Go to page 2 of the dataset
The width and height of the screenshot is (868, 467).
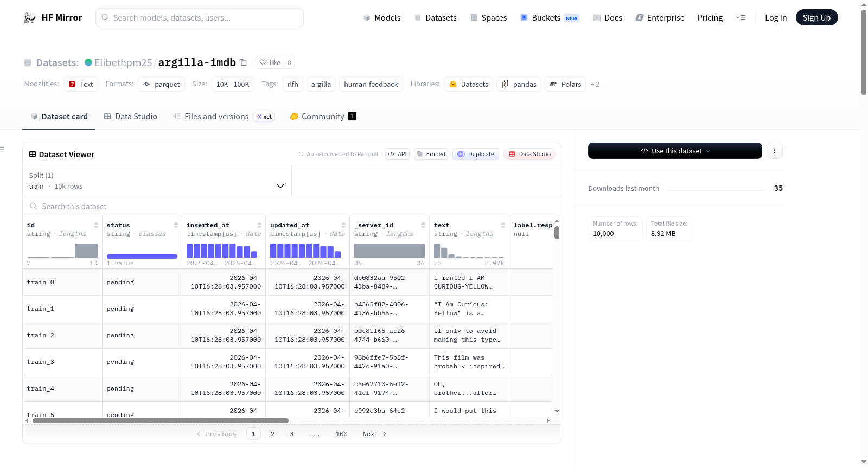272,434
